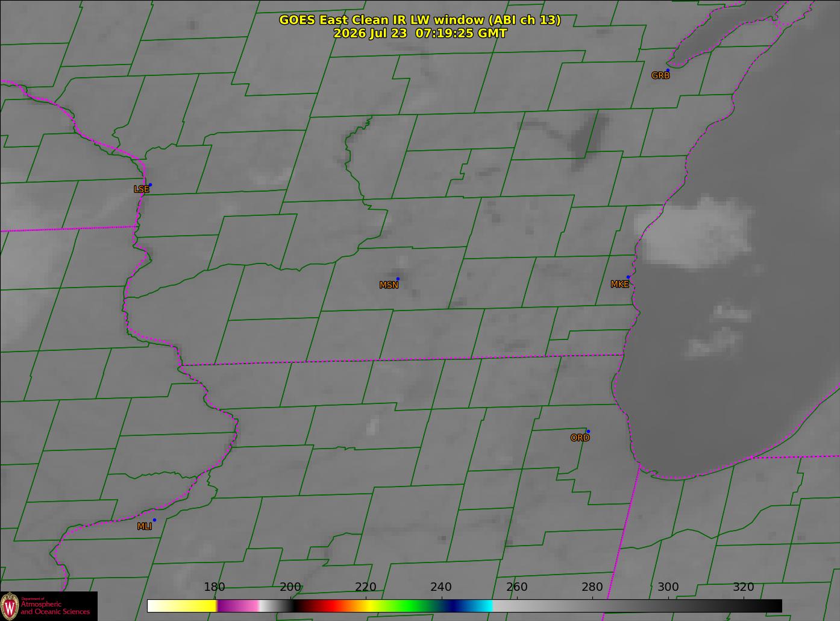Viewport: 840px width, 621px height.
Task: Click the magenta segment of the color bar
Action: [x=237, y=606]
